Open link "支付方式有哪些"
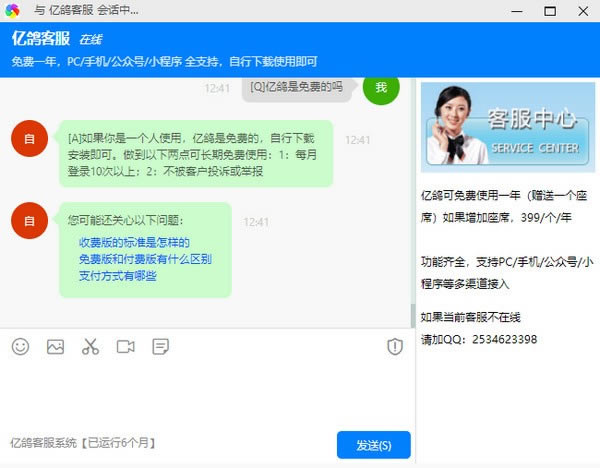600x468 pixels. point(117,276)
